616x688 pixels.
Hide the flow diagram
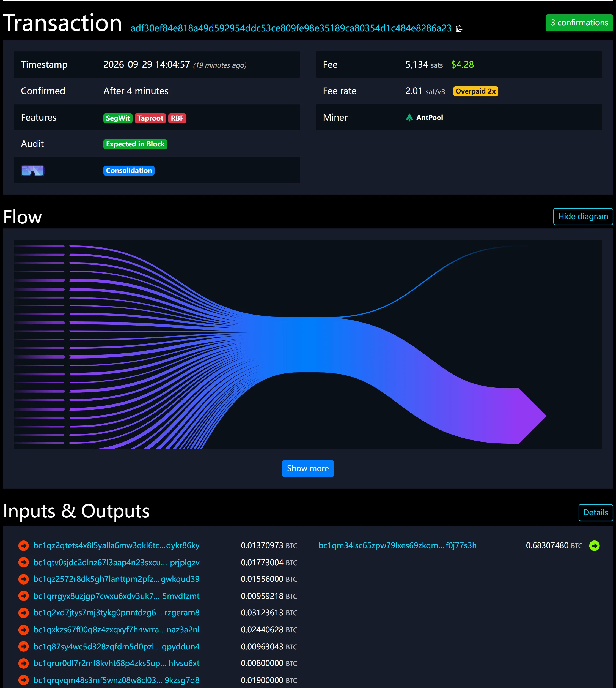(x=583, y=217)
